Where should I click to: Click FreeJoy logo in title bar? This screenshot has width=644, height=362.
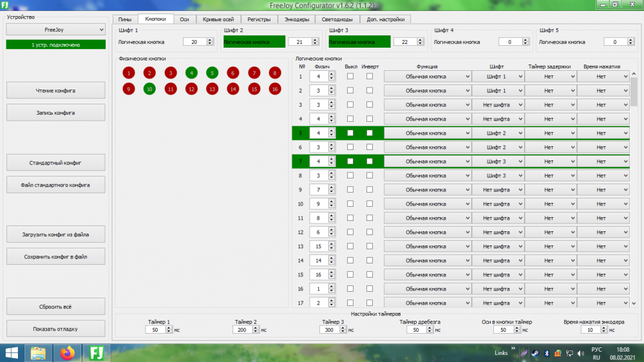pyautogui.click(x=5, y=5)
